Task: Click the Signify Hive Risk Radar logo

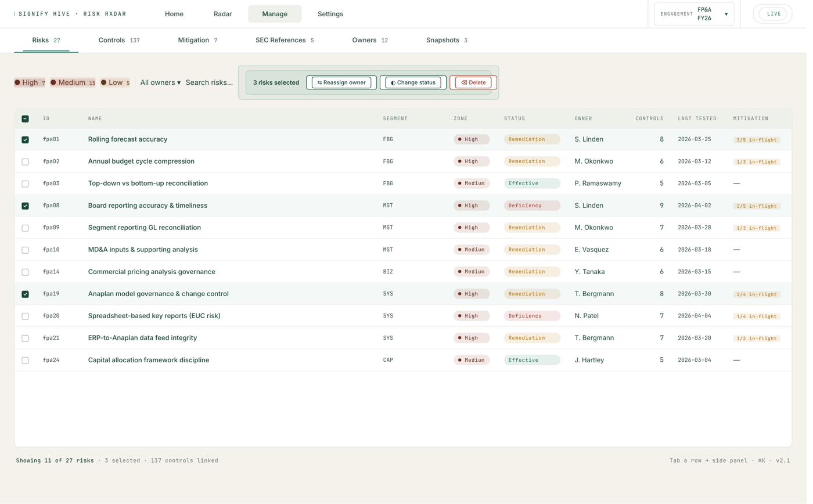Action: tap(71, 14)
